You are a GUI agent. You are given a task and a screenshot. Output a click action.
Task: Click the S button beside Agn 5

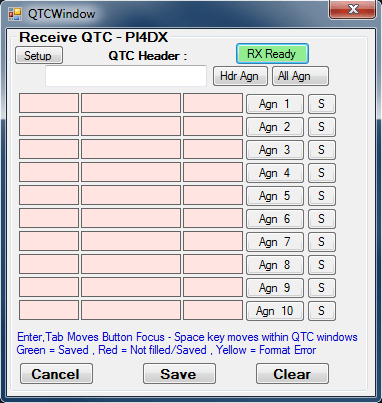(322, 196)
